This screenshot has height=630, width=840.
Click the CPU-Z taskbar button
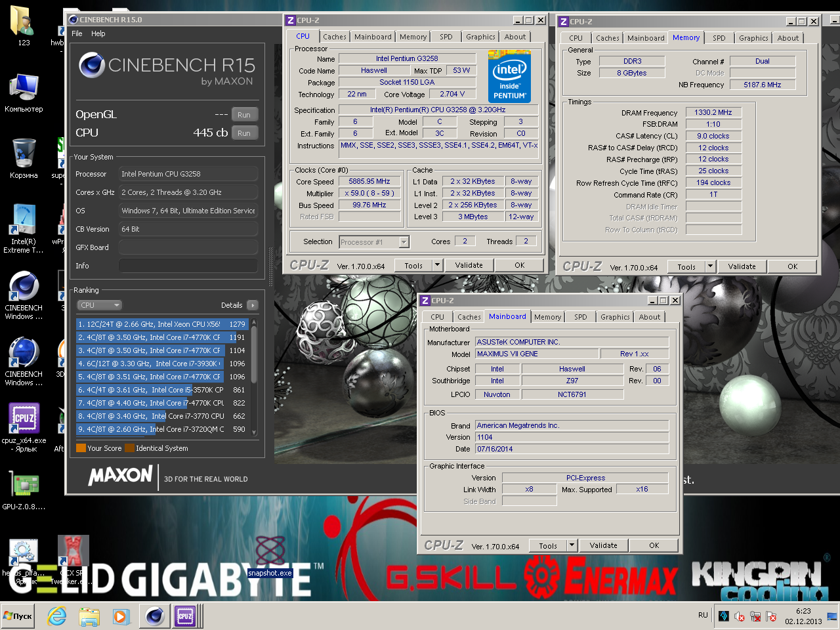186,616
